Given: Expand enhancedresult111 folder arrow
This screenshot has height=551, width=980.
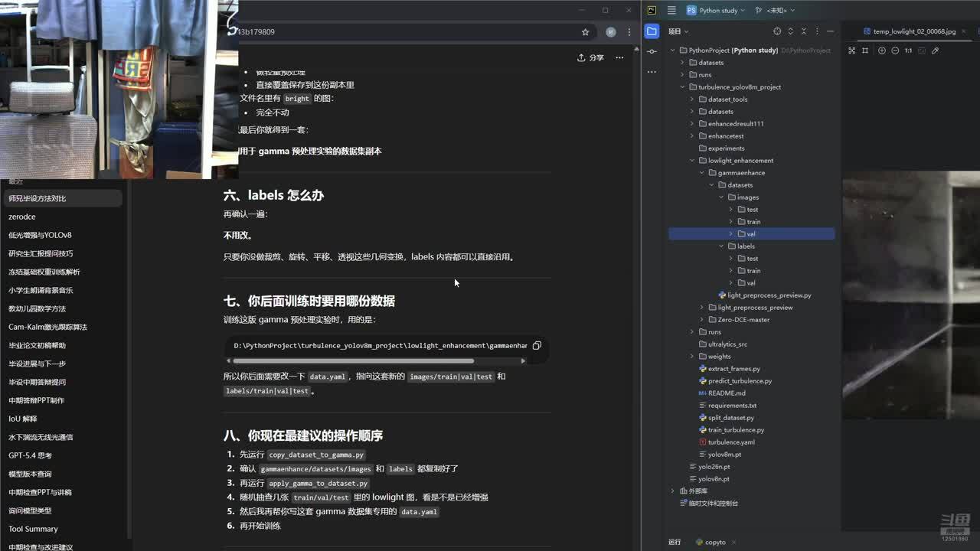Looking at the screenshot, I should coord(692,124).
